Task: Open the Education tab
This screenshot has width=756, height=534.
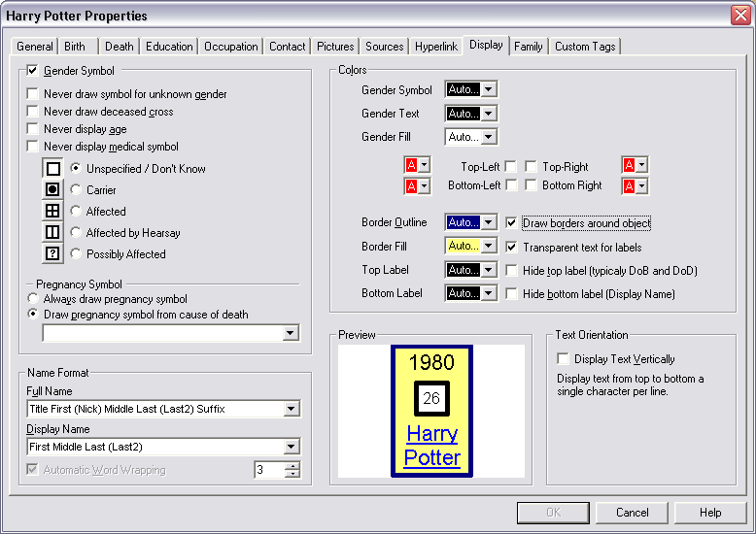Action: (x=169, y=47)
